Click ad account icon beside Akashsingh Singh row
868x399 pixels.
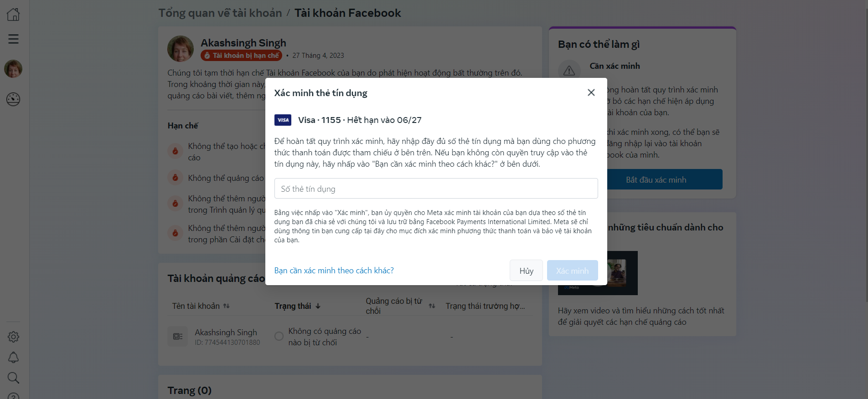(x=177, y=337)
